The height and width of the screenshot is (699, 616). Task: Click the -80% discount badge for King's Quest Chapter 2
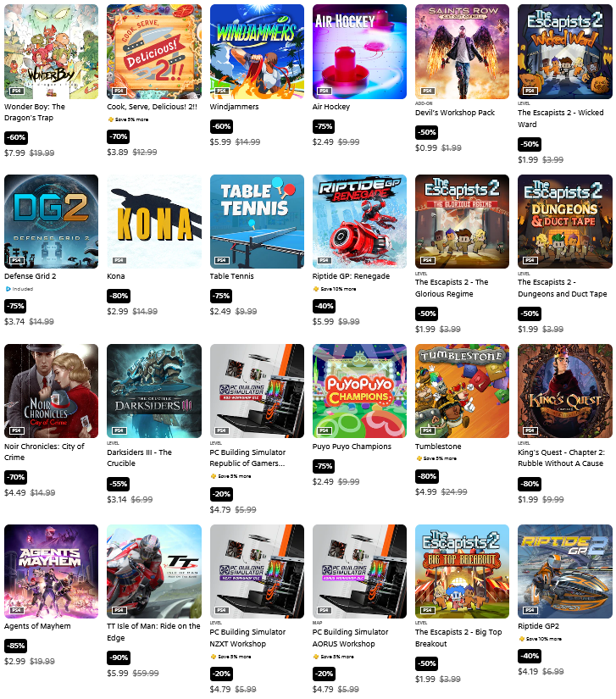pyautogui.click(x=529, y=484)
